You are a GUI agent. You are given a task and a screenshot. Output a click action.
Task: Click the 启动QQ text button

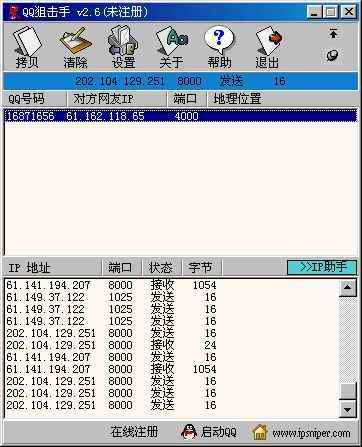click(219, 432)
